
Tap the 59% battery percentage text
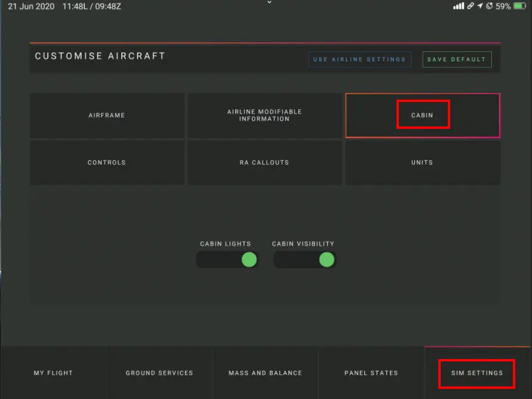click(x=503, y=6)
